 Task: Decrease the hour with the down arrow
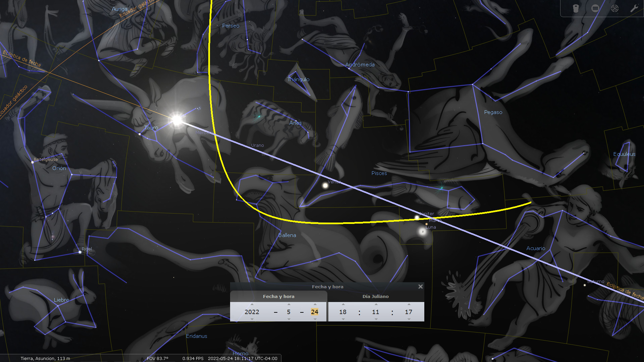point(343,319)
